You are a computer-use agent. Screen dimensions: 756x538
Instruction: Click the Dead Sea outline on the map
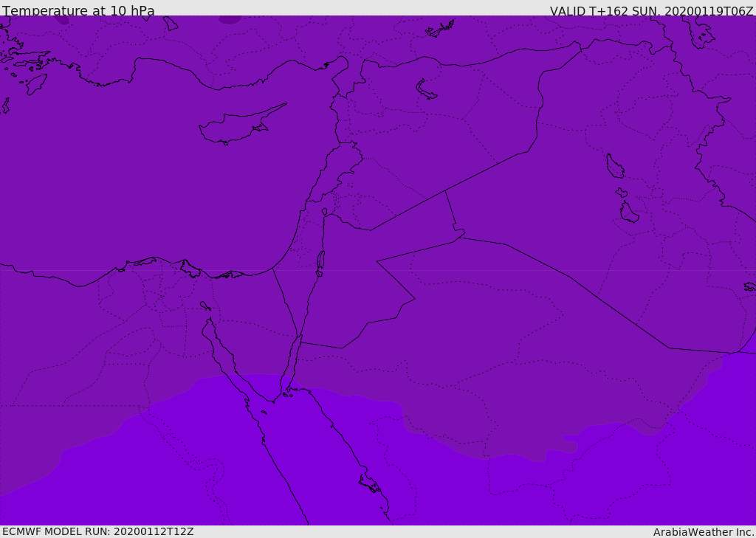320,261
